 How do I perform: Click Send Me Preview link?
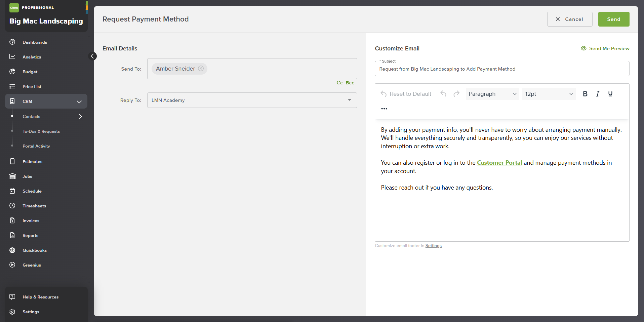(x=605, y=48)
